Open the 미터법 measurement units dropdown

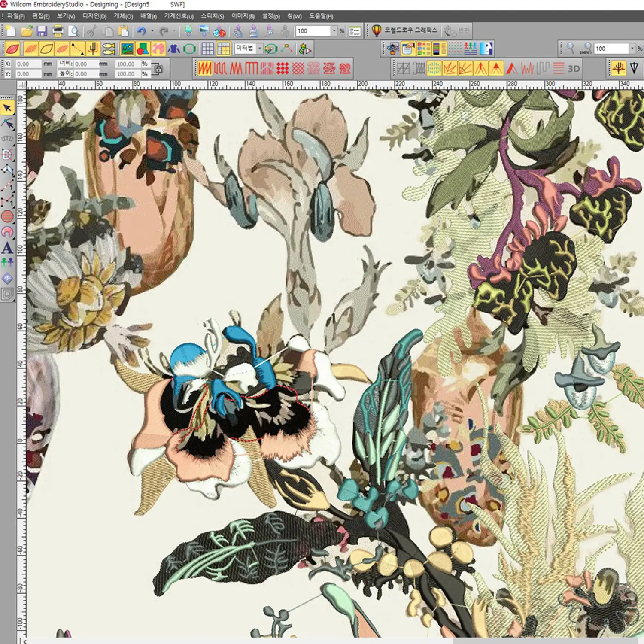tap(259, 49)
